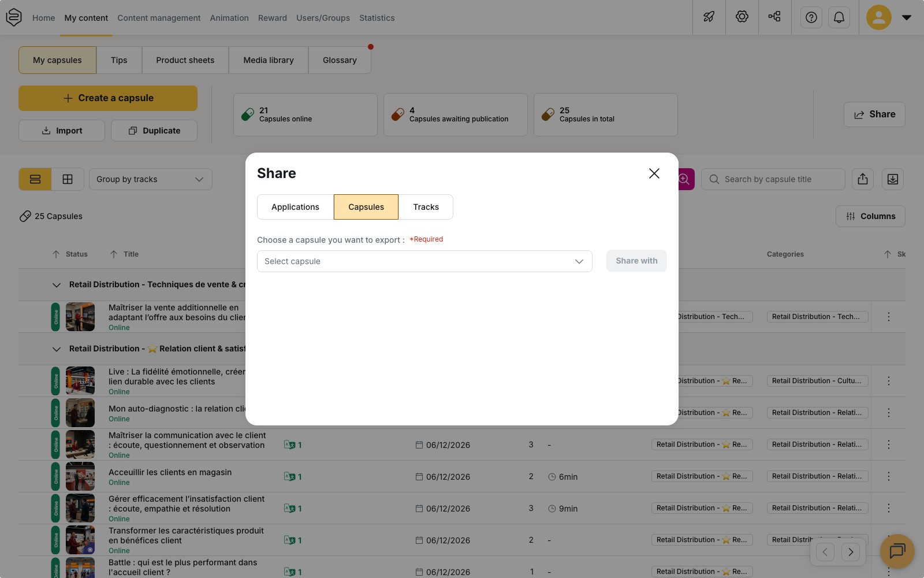Close the Share dialog
Image resolution: width=924 pixels, height=578 pixels.
tap(654, 173)
